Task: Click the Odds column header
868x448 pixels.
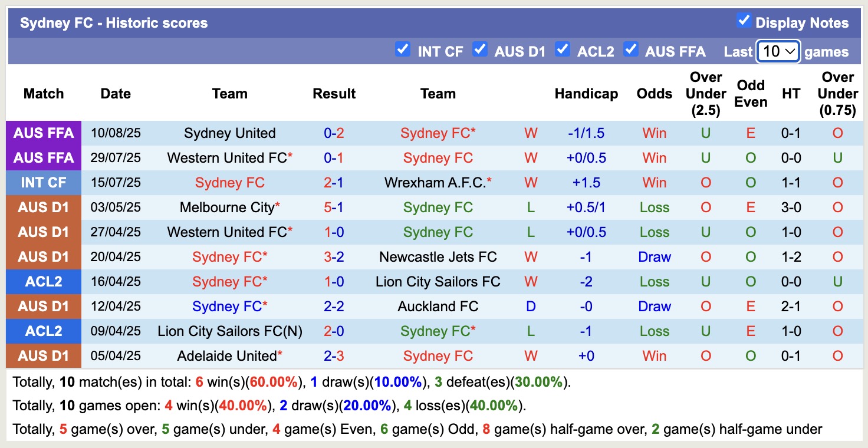Action: click(x=654, y=93)
